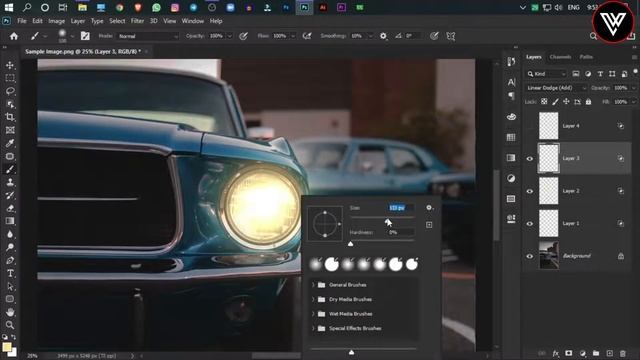Open the Filter menu
This screenshot has width=640, height=360.
[137, 21]
